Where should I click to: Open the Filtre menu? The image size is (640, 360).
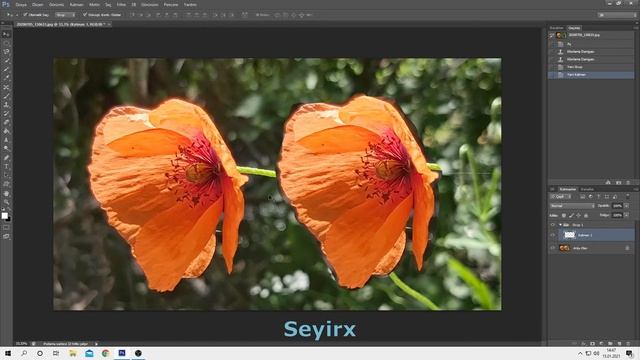[x=121, y=4]
